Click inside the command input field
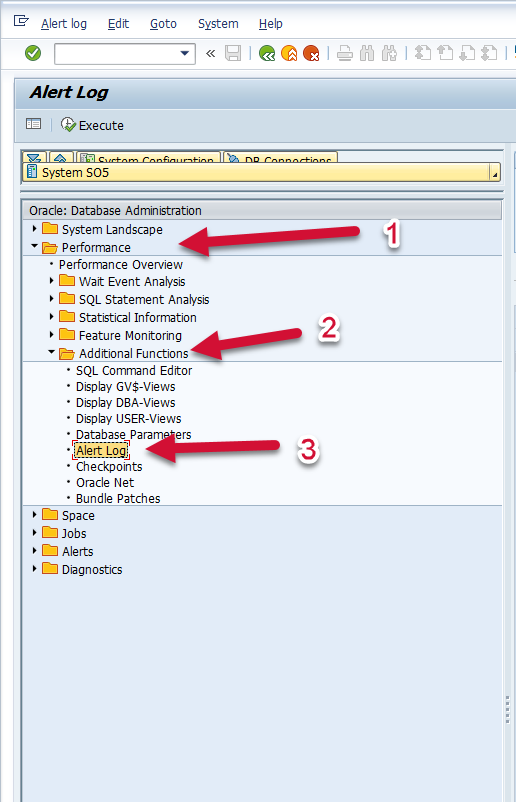The width and height of the screenshot is (516, 802). (x=117, y=54)
